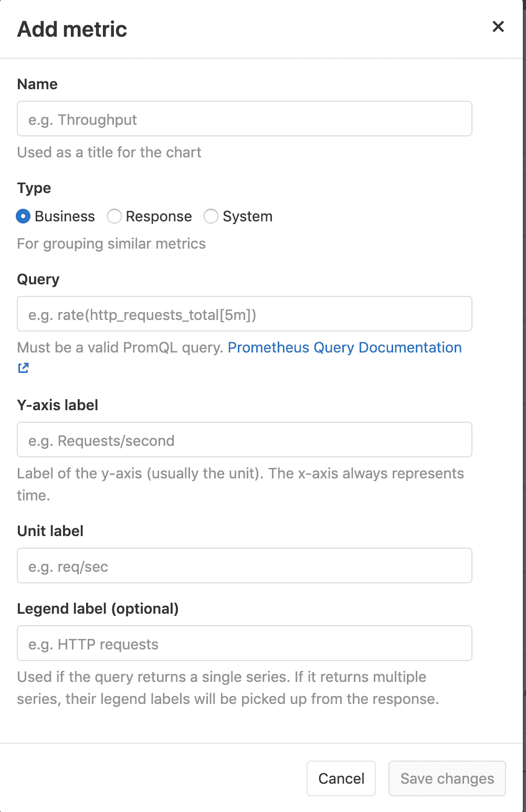Viewport: 526px width, 812px height.
Task: Click the Unit label heading text
Action: [50, 531]
